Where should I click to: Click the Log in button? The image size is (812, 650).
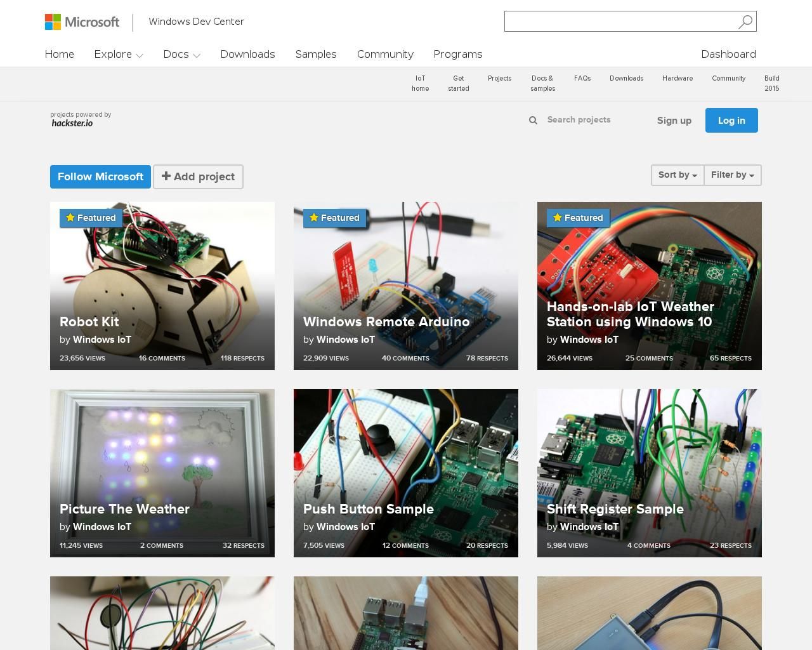coord(731,120)
